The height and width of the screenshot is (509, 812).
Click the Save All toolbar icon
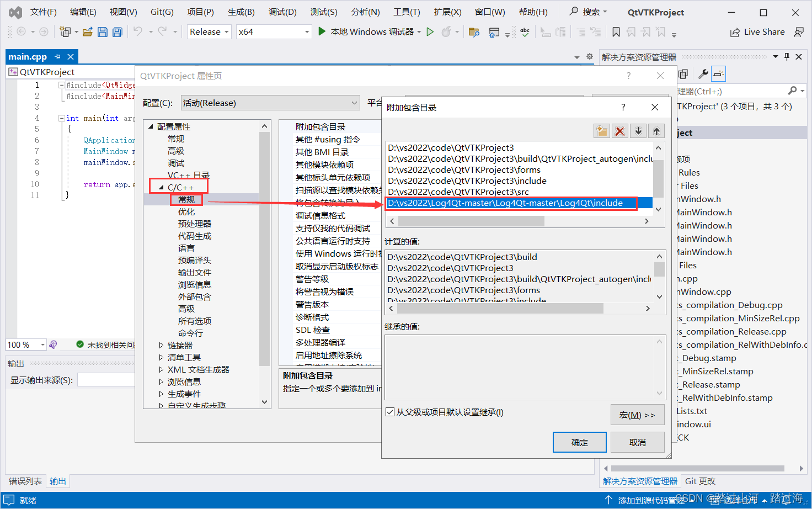[117, 32]
